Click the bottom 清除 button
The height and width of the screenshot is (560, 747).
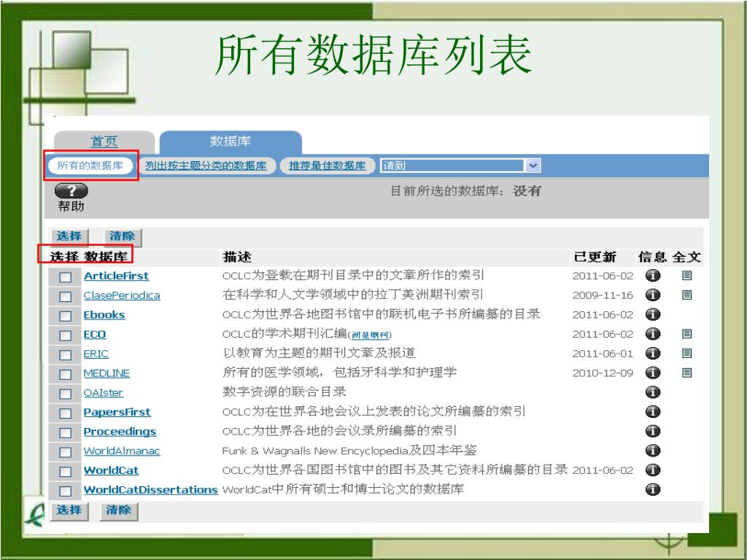[x=119, y=510]
